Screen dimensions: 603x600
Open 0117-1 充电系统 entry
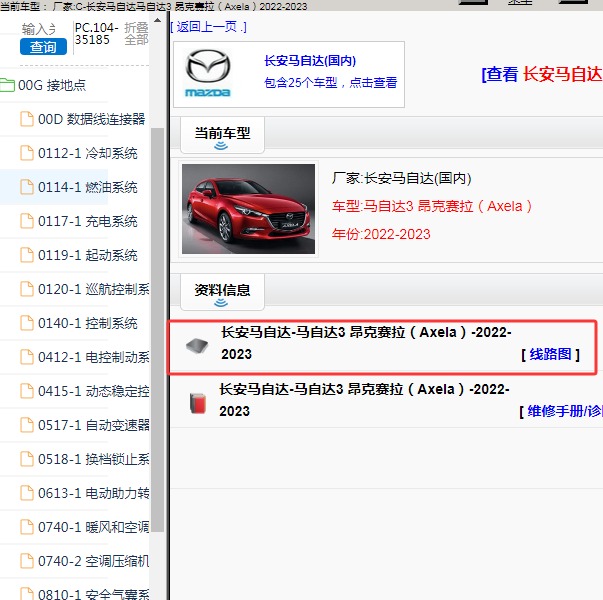(x=88, y=221)
